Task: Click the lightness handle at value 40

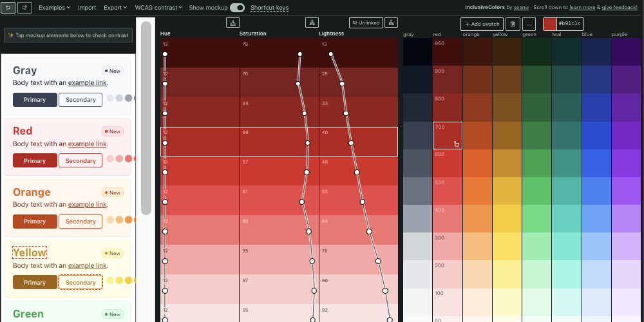Action: (351, 143)
